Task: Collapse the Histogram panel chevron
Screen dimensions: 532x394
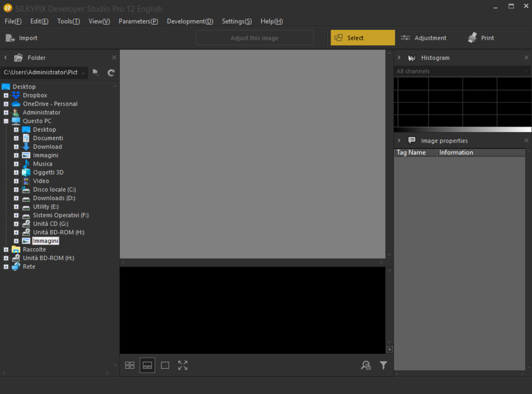Action: point(399,58)
